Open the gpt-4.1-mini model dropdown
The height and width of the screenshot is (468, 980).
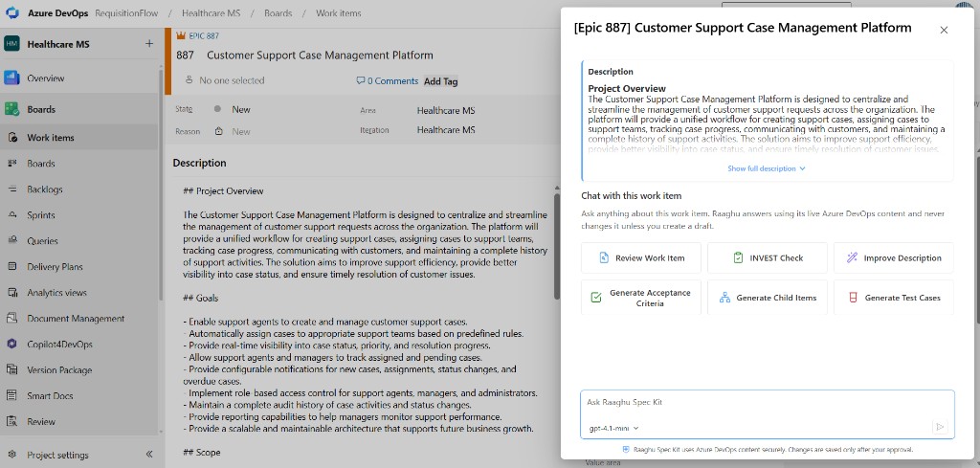[x=613, y=429]
